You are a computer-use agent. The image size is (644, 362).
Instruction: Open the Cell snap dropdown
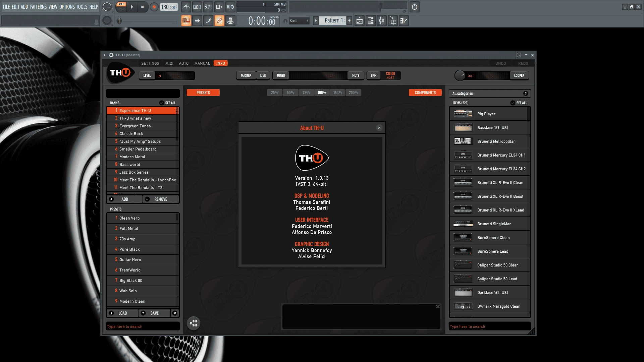(x=299, y=21)
